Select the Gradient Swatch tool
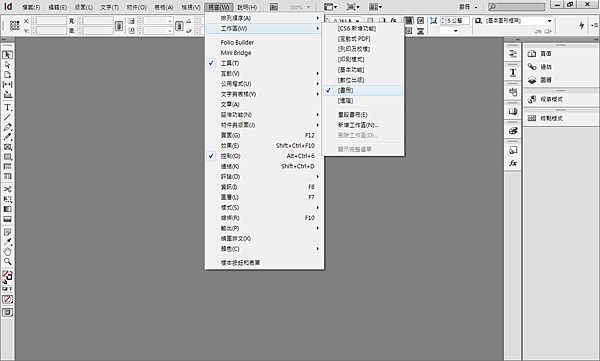This screenshot has height=361, width=600. pos(7,209)
